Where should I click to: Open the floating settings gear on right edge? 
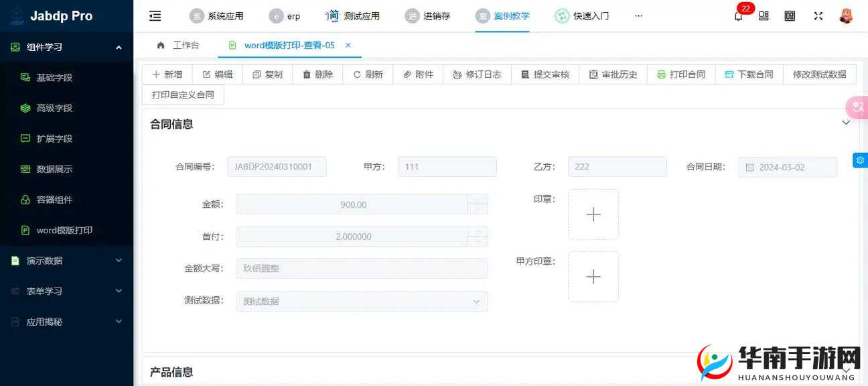[861, 159]
